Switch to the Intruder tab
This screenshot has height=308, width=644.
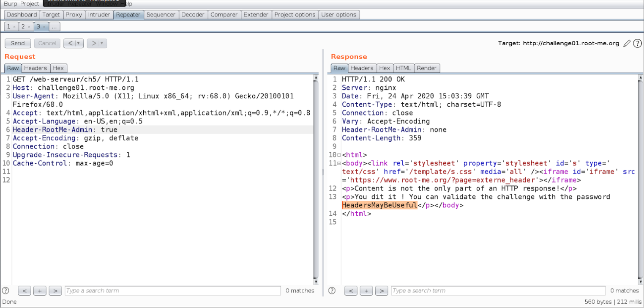pos(99,14)
